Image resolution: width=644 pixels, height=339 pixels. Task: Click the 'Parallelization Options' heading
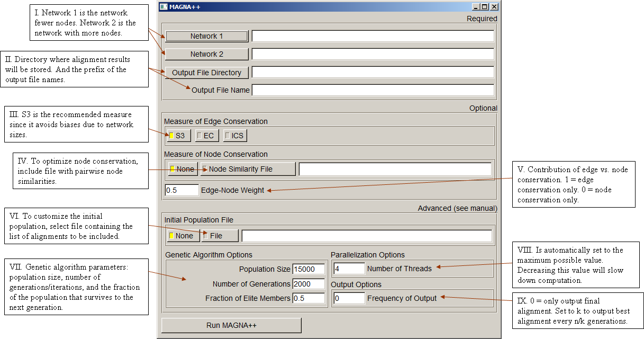[x=368, y=255]
